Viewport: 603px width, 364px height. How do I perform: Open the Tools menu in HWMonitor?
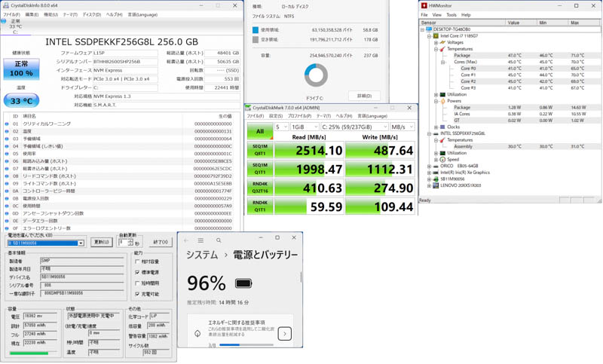pyautogui.click(x=451, y=15)
